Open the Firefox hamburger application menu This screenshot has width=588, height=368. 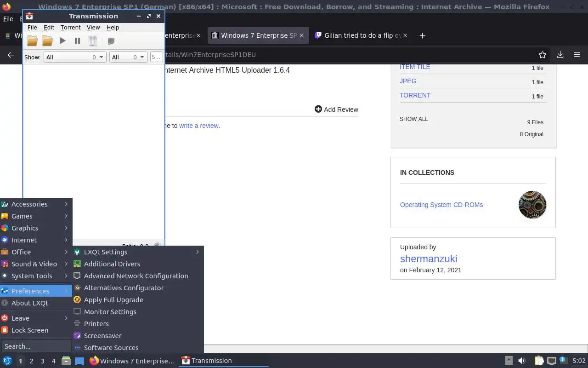[577, 55]
